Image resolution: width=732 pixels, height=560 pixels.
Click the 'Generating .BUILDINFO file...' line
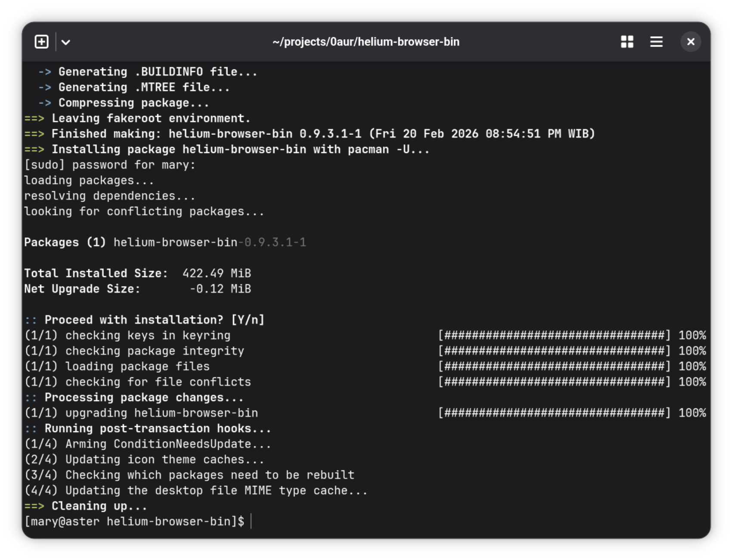pyautogui.click(x=158, y=72)
